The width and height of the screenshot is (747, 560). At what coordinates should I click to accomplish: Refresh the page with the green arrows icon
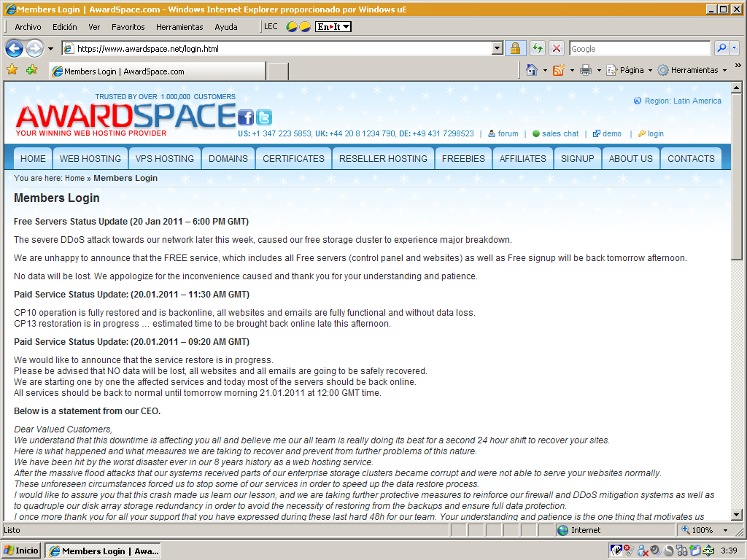538,48
